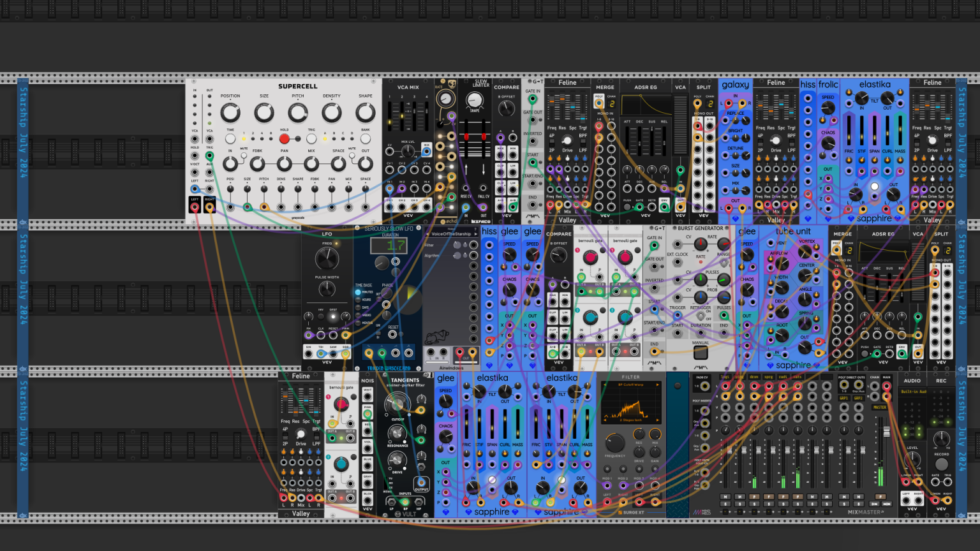Click the MixMaster MASTER fader handle
This screenshot has width=980, height=551.
[x=886, y=432]
